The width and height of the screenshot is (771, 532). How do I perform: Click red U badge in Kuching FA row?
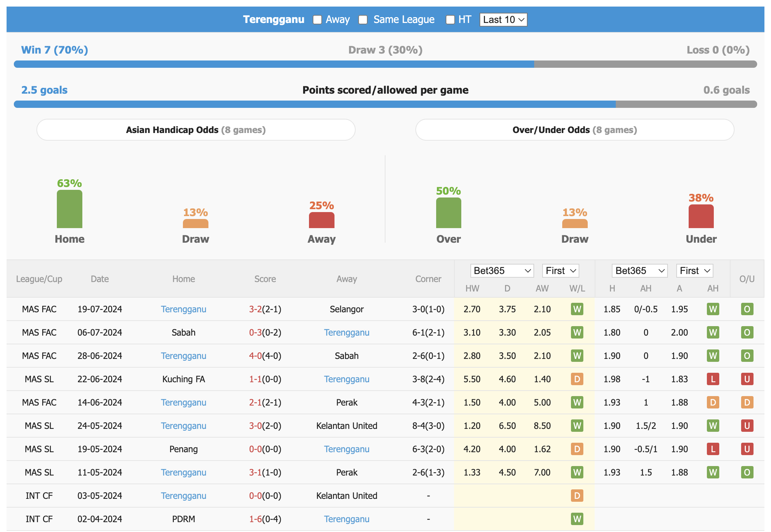click(x=747, y=379)
